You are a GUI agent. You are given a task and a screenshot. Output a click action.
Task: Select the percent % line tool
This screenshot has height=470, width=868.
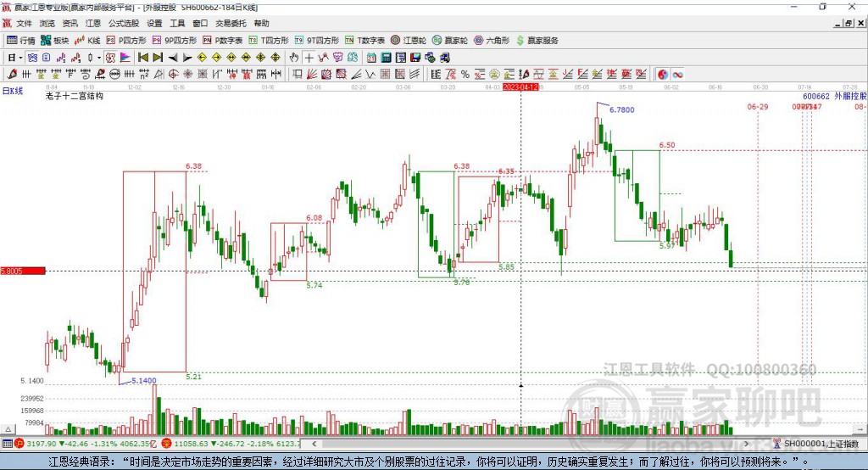tap(465, 75)
